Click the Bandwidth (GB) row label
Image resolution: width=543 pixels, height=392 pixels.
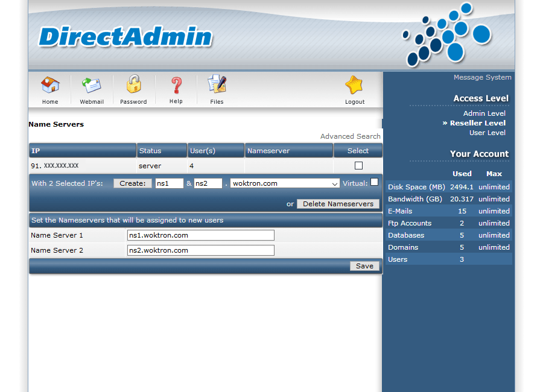click(415, 199)
